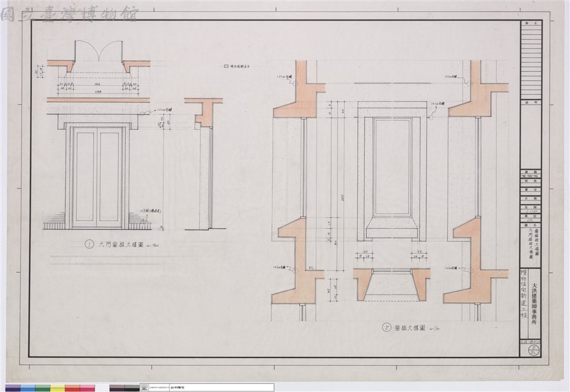Click the circled number 1 drawing marker
This screenshot has width=570, height=392.
(x=89, y=244)
